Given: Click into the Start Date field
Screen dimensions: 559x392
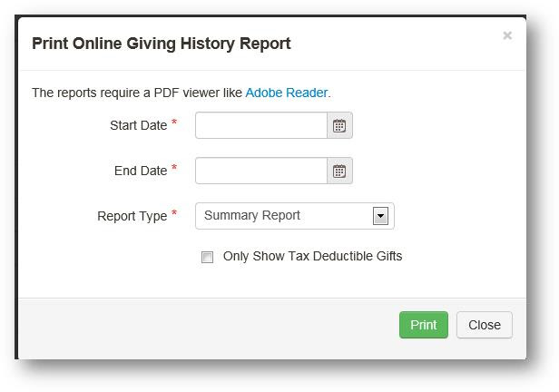Looking at the screenshot, I should tap(261, 125).
